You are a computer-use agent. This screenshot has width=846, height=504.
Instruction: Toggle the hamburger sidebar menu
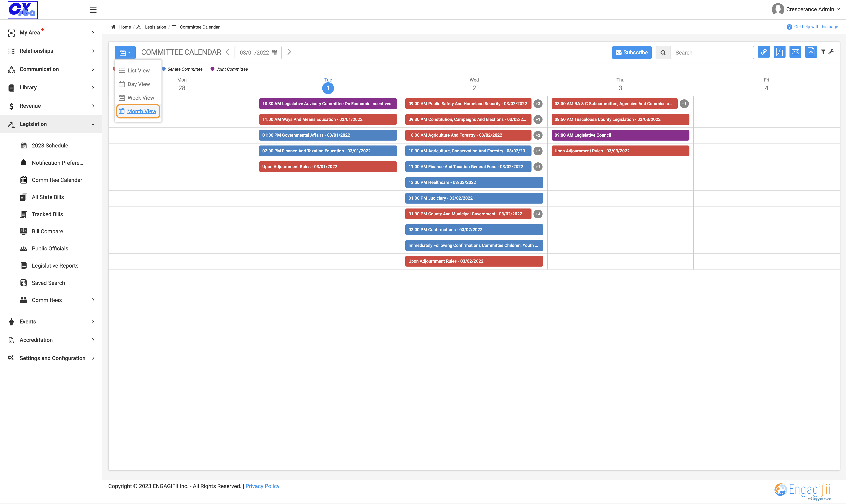point(93,10)
